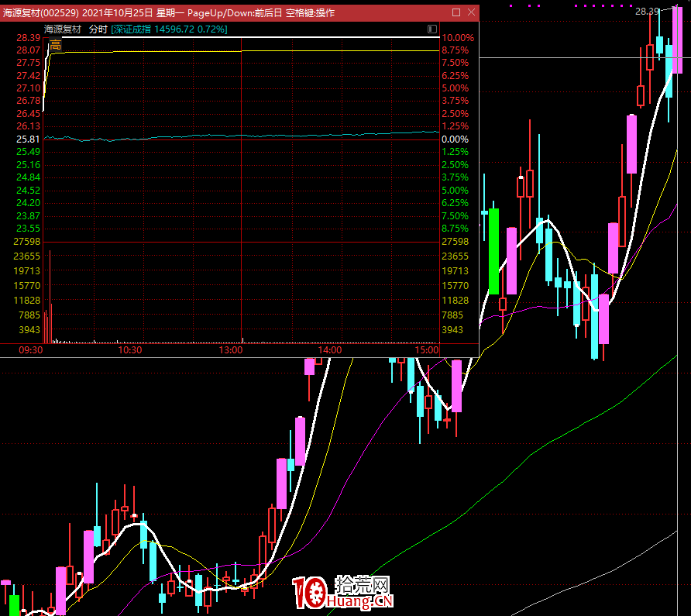
Task: Click the green 23.87 price label
Action: 28,216
